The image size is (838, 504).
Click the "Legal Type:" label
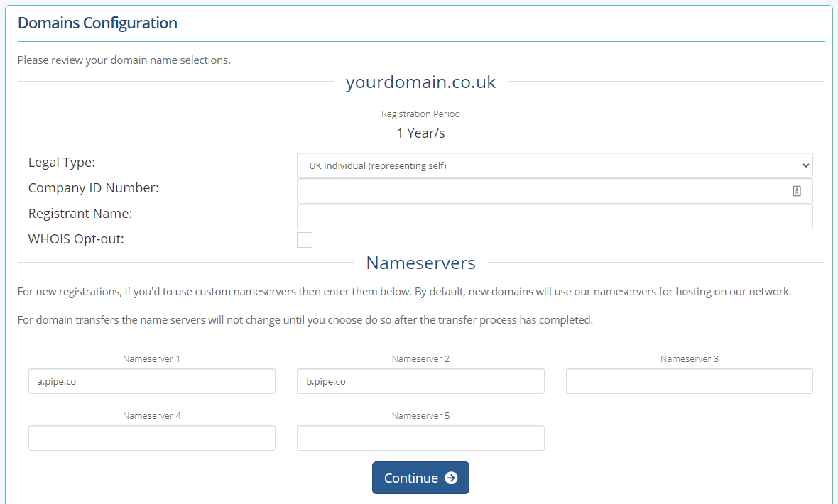click(x=62, y=163)
